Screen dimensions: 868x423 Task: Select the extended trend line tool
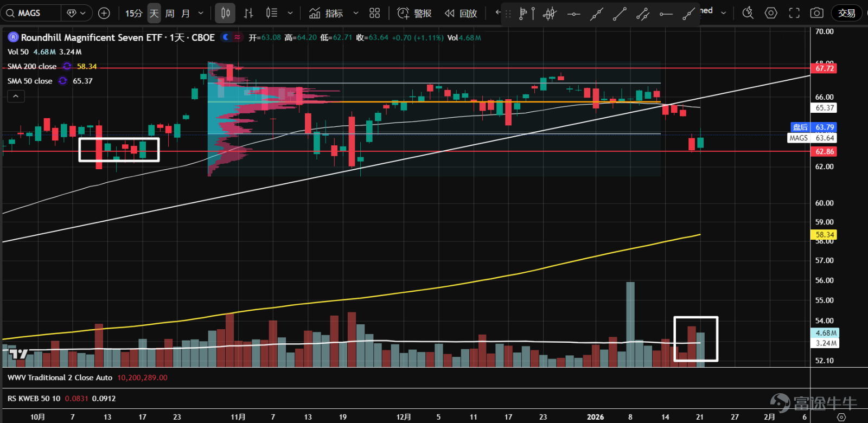597,14
